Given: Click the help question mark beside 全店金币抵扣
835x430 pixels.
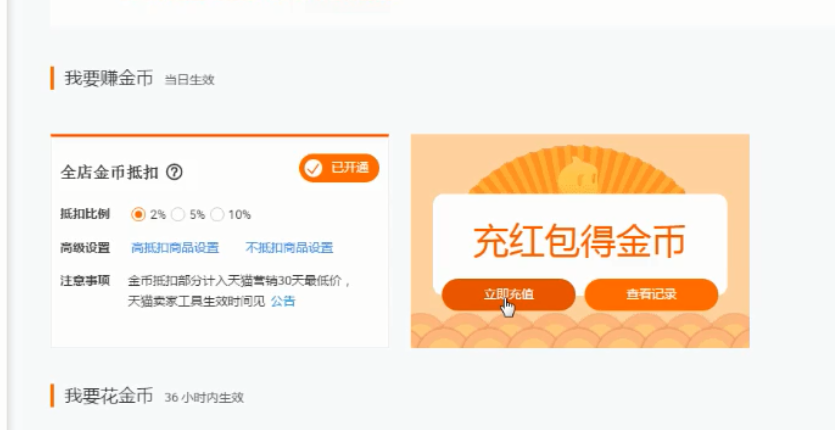Looking at the screenshot, I should click(x=174, y=173).
